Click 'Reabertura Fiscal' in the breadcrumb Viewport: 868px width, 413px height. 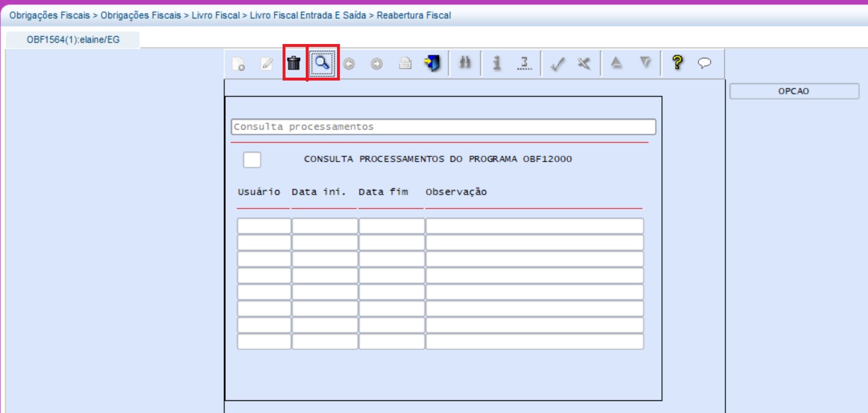point(413,16)
